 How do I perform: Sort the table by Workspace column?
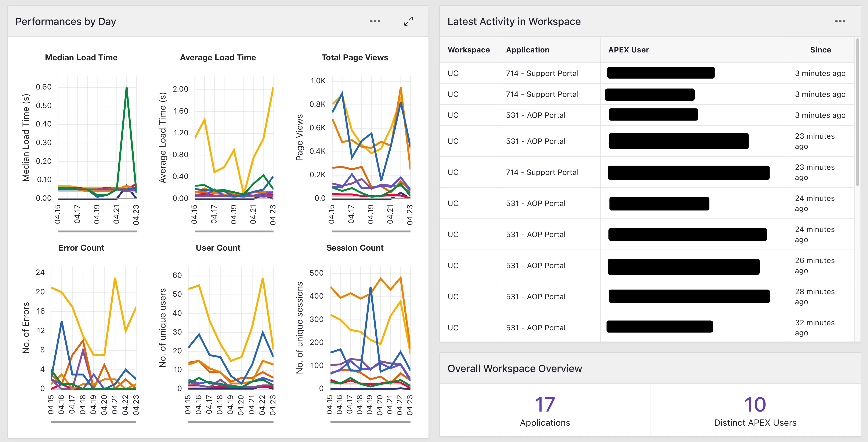point(469,49)
